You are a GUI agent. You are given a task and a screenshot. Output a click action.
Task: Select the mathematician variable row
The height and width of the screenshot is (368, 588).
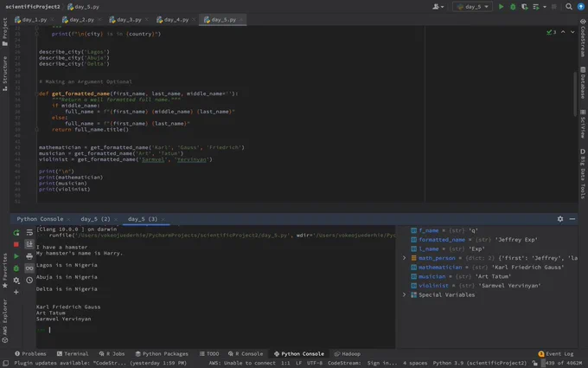tap(488, 268)
